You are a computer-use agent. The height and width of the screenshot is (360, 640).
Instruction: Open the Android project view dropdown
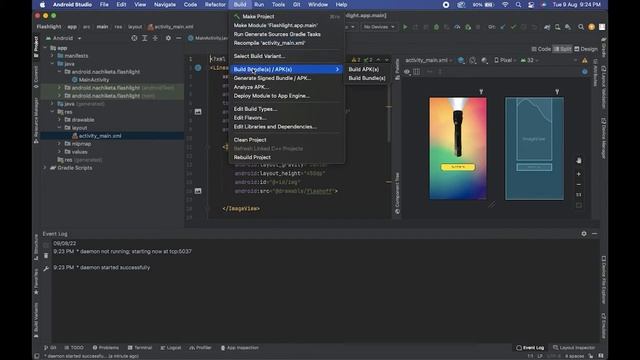[x=64, y=38]
